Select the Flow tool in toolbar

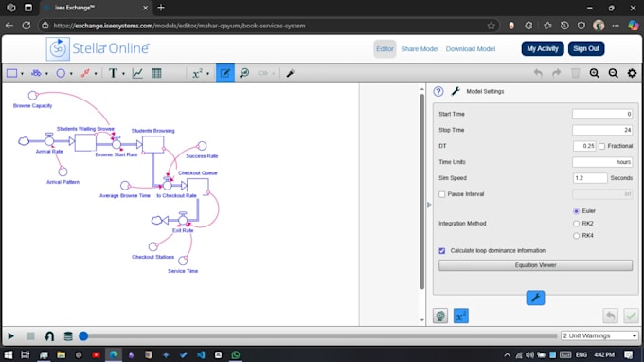36,73
